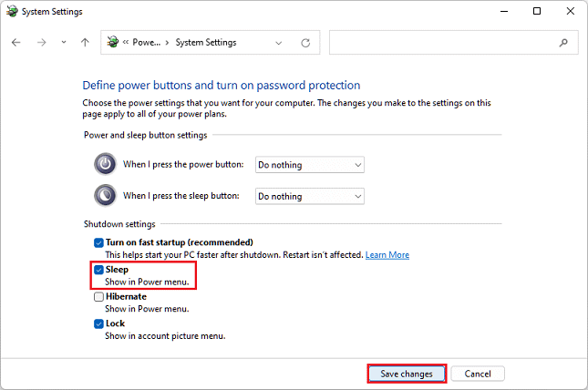Go up one folder level
The image size is (588, 390).
(x=85, y=43)
